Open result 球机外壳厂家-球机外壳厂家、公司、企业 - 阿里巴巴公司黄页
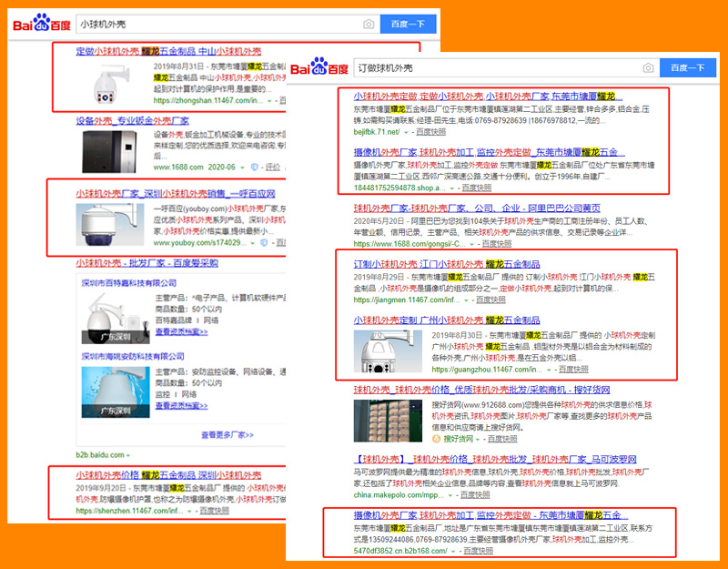The image size is (728, 569). tap(477, 208)
